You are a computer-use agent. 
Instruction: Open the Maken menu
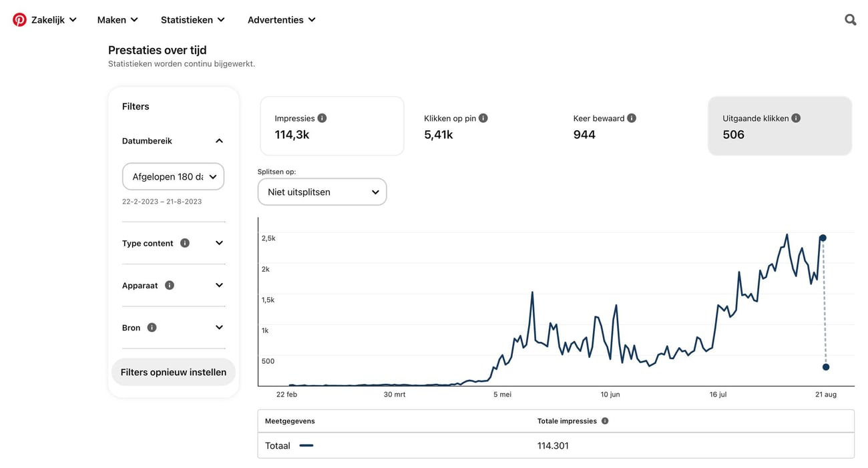click(118, 20)
